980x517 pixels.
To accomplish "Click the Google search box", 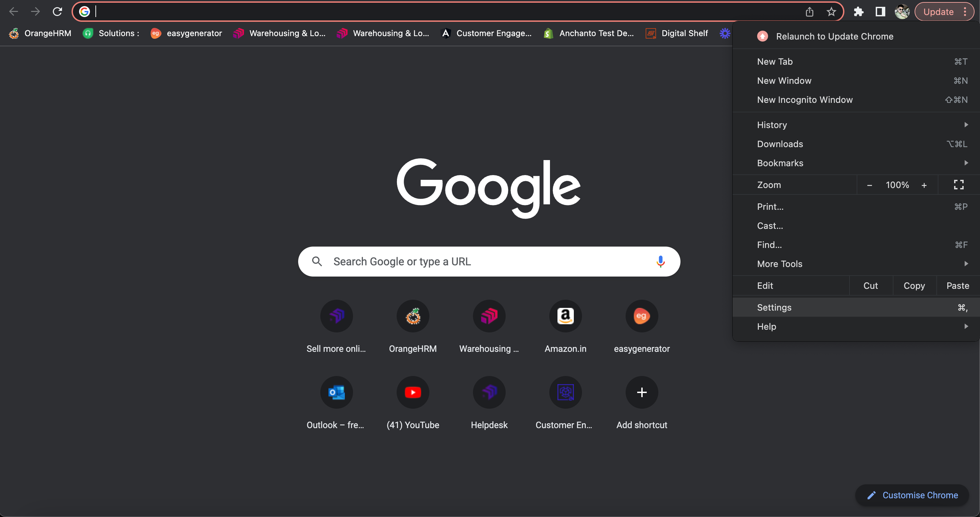I will click(x=489, y=262).
